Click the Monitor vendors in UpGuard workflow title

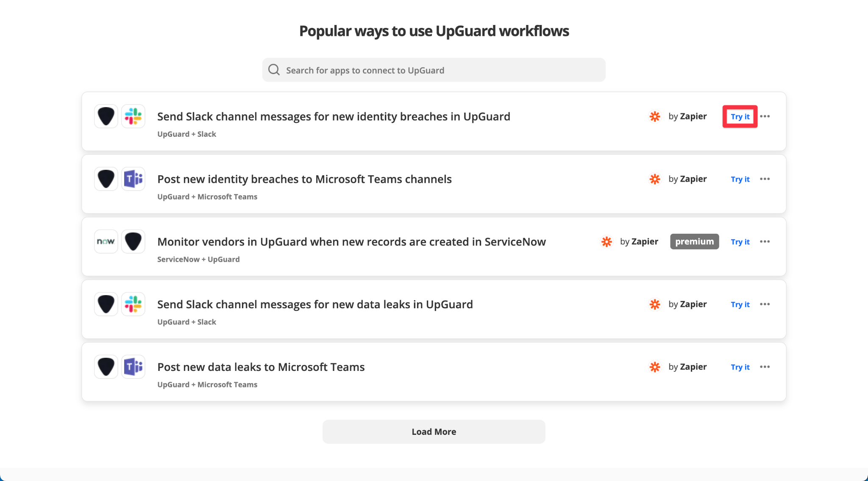[x=351, y=241]
